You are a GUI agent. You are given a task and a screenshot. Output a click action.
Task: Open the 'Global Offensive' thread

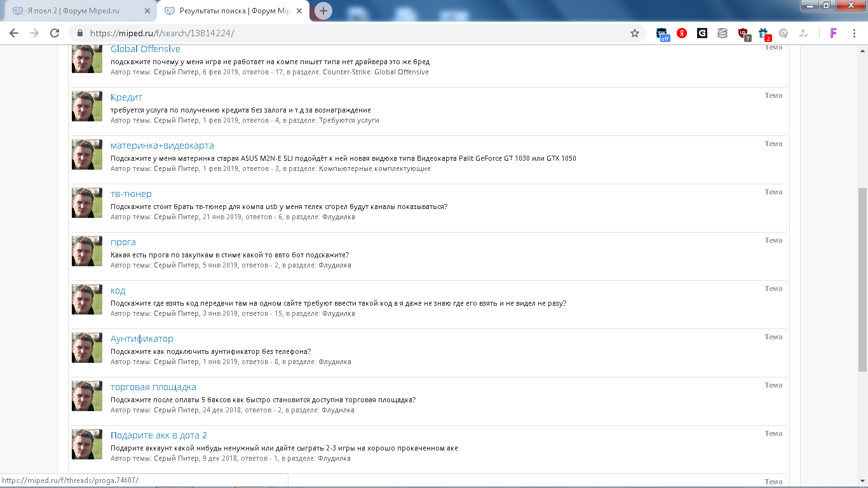coord(146,49)
